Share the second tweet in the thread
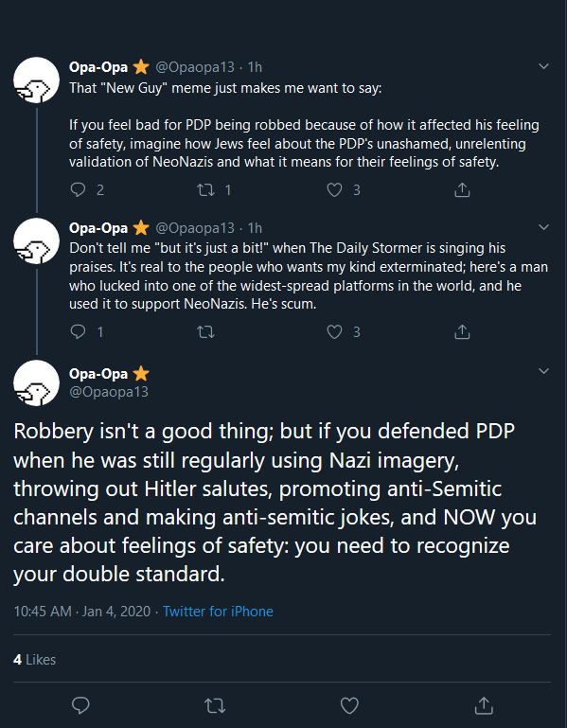Screen dimensions: 567x728 [x=462, y=331]
